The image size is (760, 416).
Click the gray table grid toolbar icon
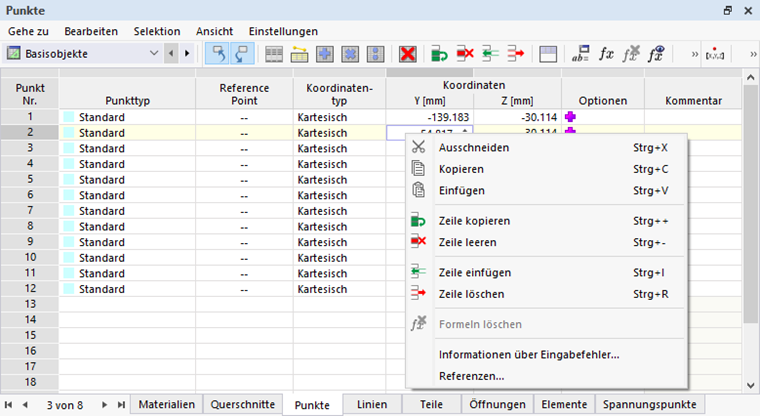pos(274,54)
